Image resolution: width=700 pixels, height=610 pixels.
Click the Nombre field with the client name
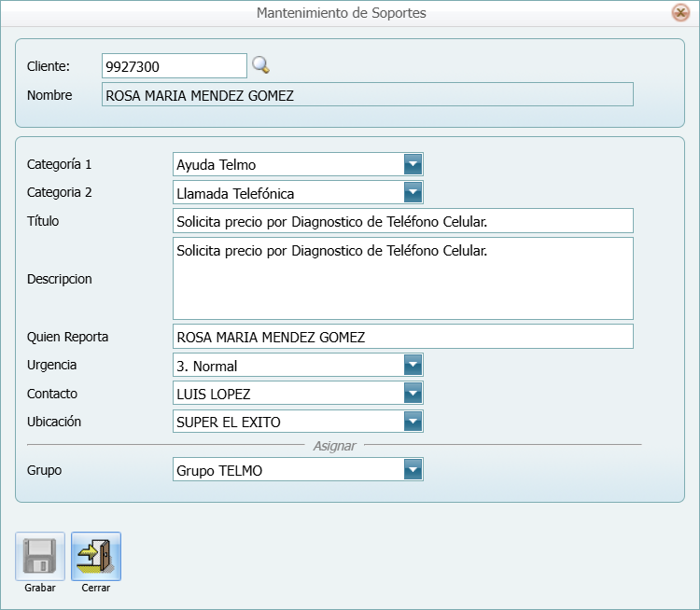pos(368,94)
